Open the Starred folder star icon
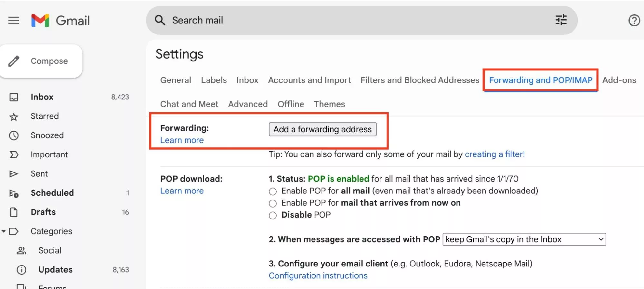This screenshot has height=289, width=644. [x=14, y=117]
